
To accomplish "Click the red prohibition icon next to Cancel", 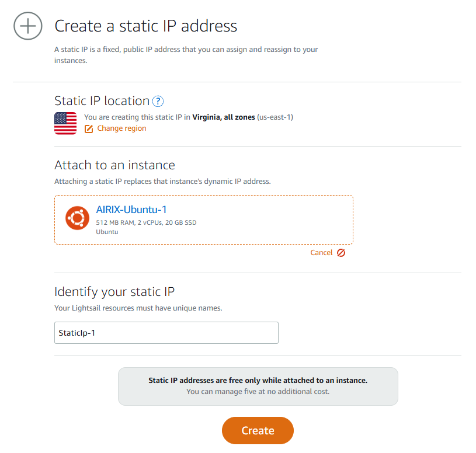I will [341, 252].
